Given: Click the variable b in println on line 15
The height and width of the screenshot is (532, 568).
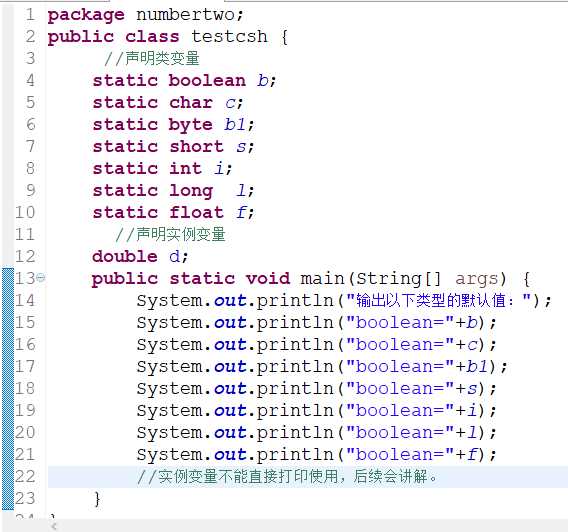Looking at the screenshot, I should (x=472, y=322).
